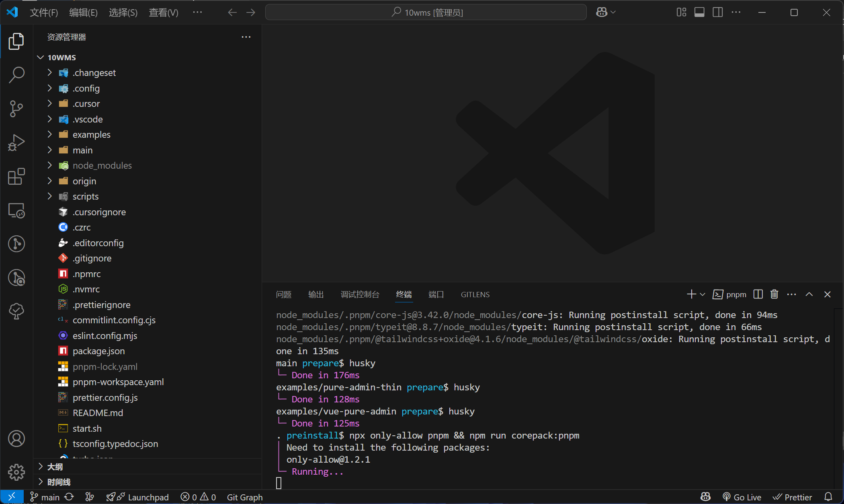844x504 pixels.
Task: Open the eslint.config.mjs file
Action: point(147,336)
